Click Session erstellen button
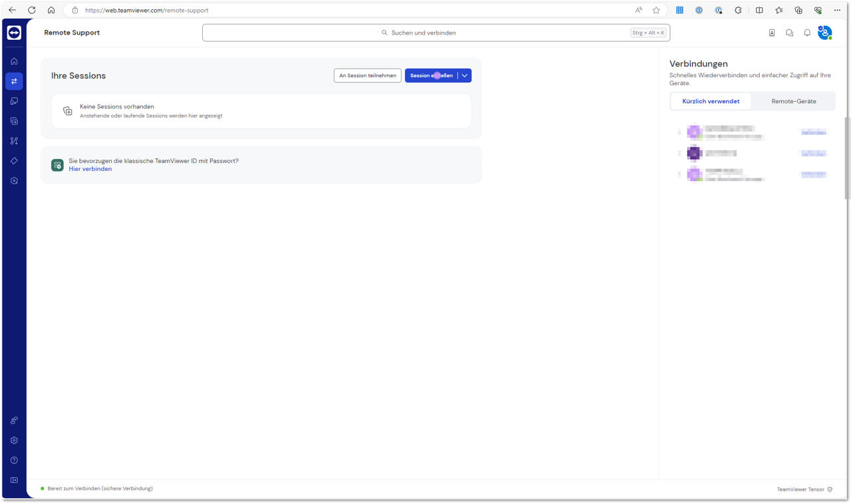This screenshot has width=851, height=504. (431, 76)
